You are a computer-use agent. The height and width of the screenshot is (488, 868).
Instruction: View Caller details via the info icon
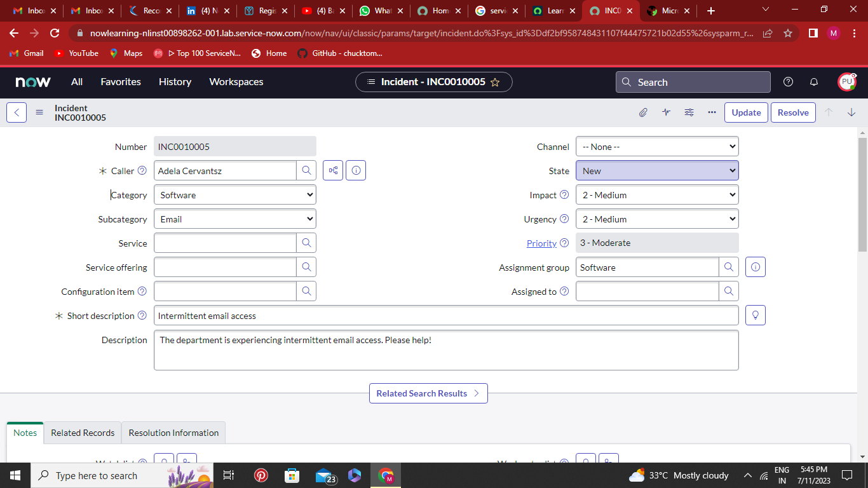[355, 170]
